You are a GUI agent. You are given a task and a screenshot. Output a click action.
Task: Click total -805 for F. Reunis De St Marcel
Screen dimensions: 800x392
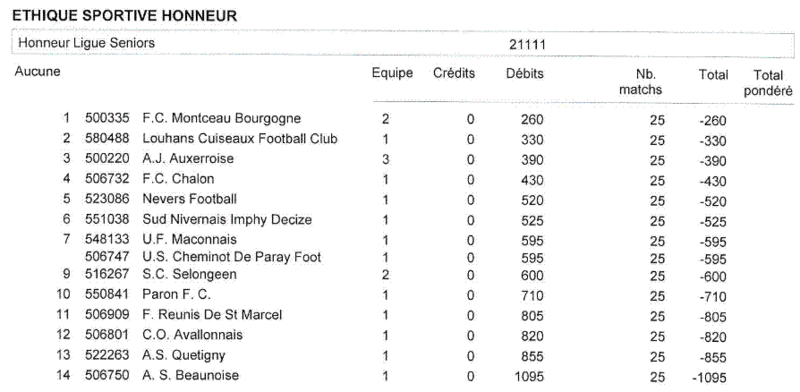(x=713, y=317)
